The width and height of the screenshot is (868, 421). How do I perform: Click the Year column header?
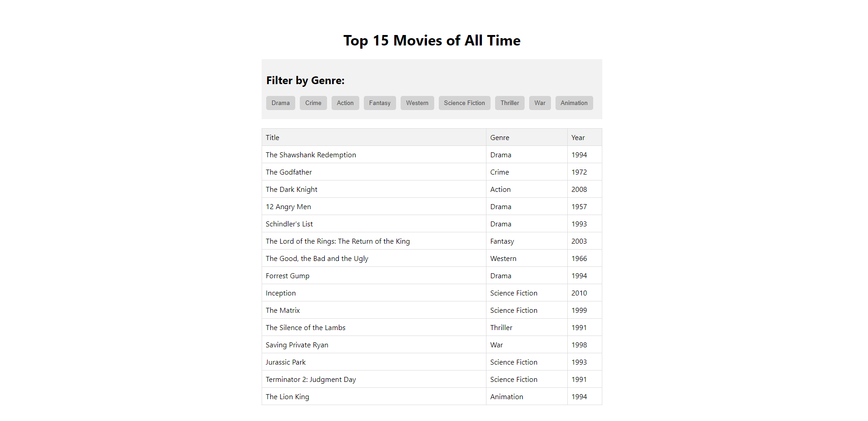[x=578, y=137]
